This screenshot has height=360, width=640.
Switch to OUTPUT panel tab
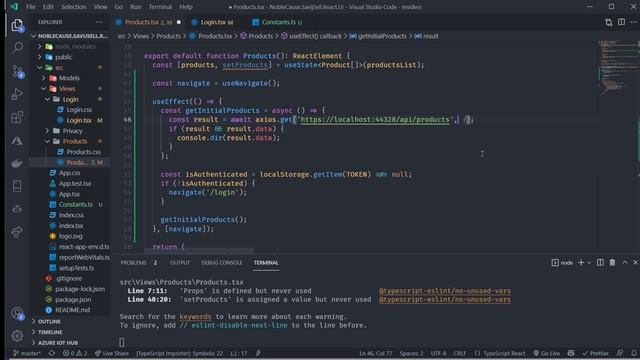pyautogui.click(x=180, y=263)
